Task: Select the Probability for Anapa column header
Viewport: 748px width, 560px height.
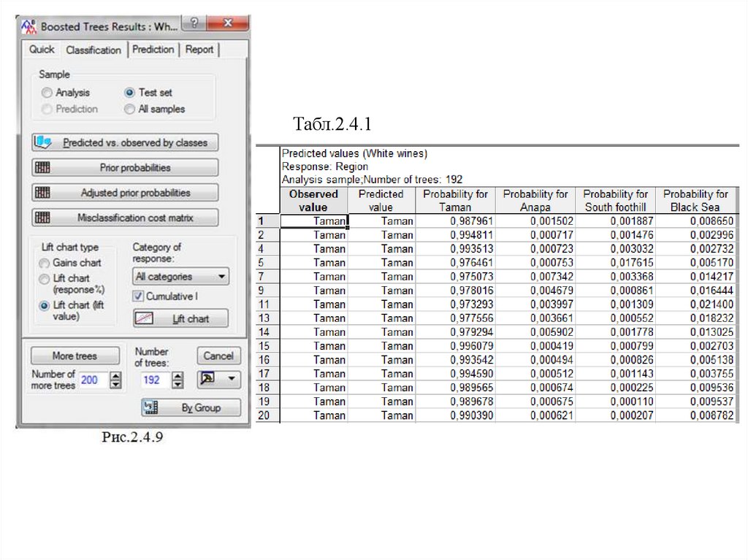Action: pyautogui.click(x=535, y=200)
